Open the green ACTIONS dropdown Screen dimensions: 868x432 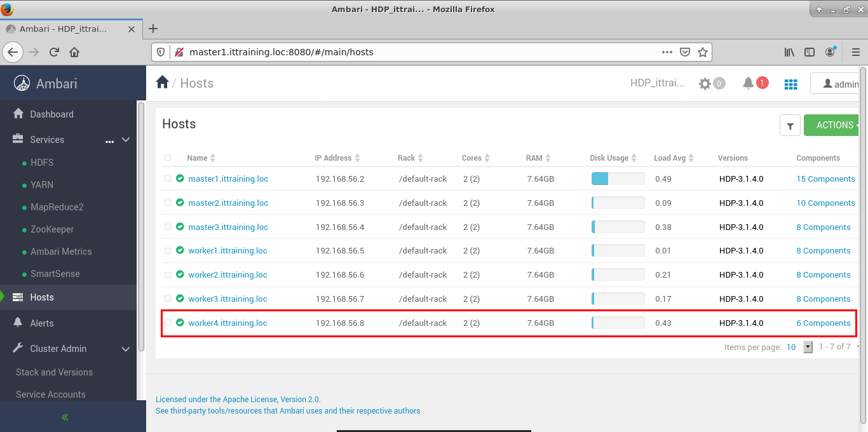coord(832,125)
